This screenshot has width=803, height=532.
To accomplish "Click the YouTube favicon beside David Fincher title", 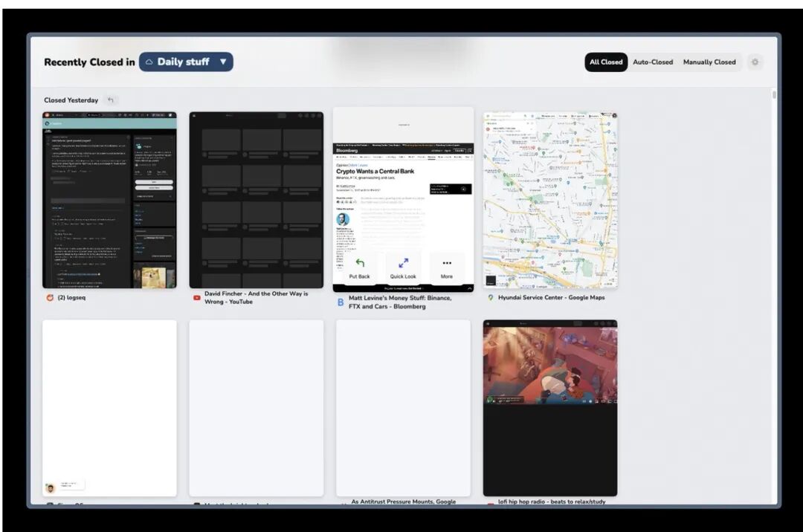I will tap(196, 298).
